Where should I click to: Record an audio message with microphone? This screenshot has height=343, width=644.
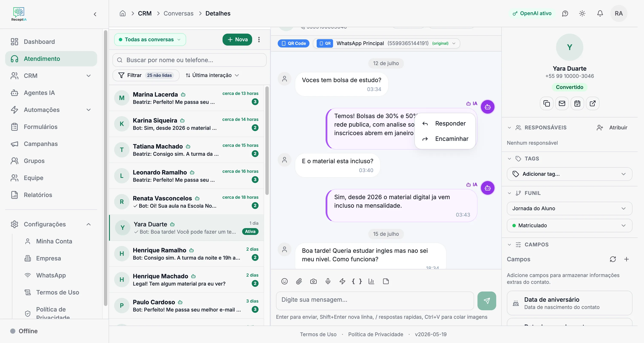[328, 281]
